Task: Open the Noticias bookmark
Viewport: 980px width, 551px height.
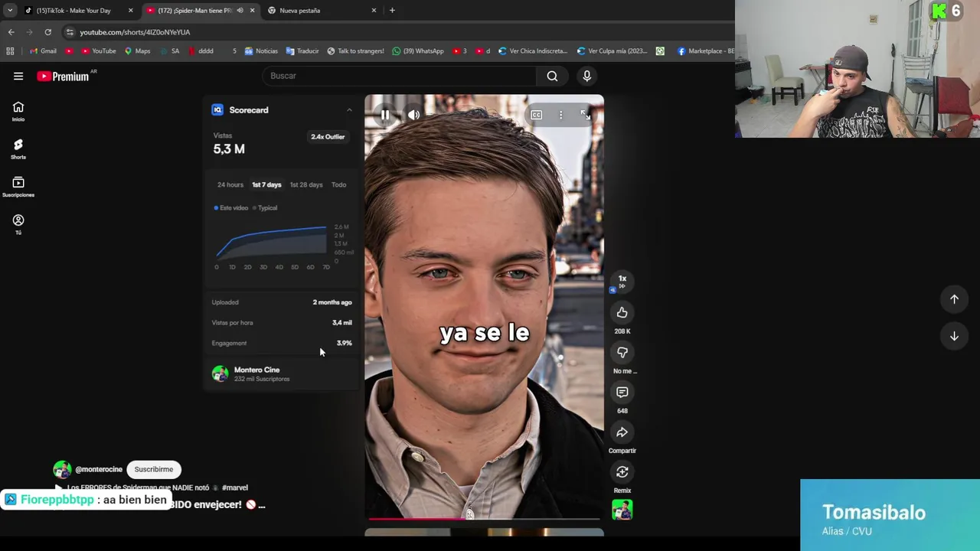Action: 261,51
